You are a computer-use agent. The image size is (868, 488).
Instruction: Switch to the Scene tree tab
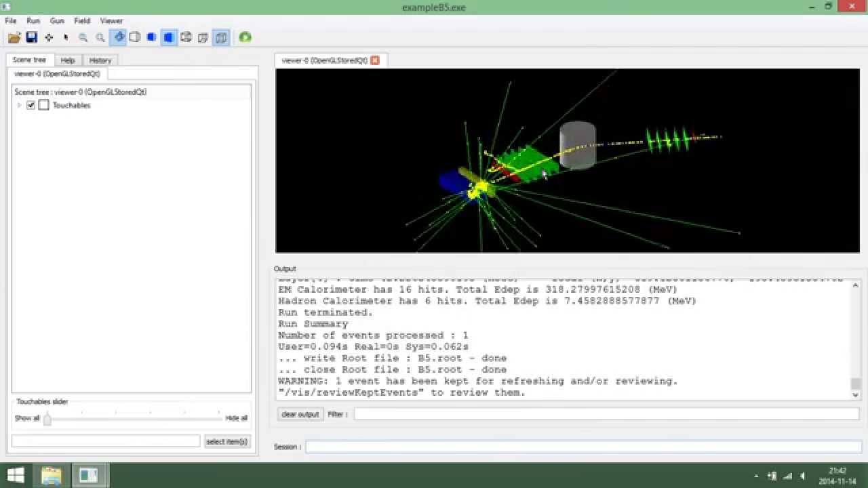point(29,60)
